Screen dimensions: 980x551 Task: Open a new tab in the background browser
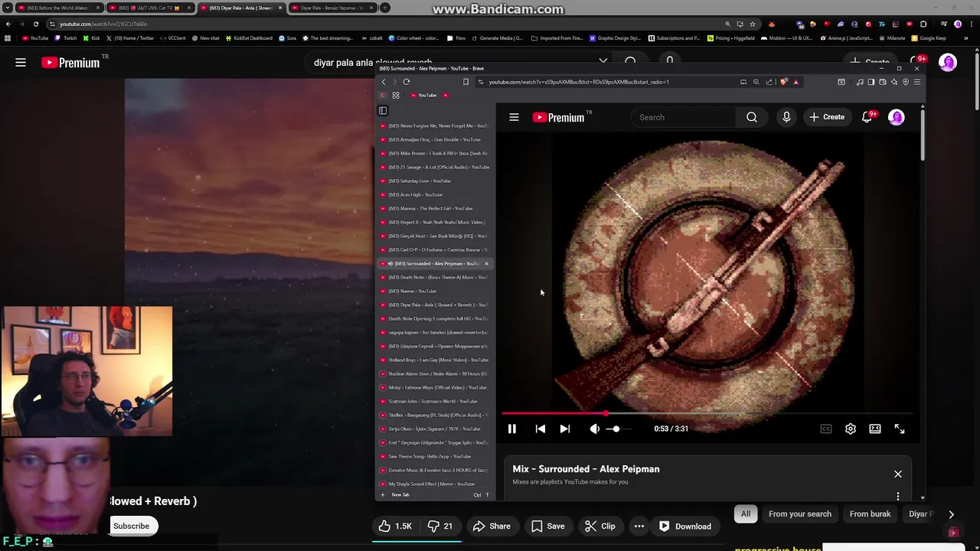click(x=385, y=8)
